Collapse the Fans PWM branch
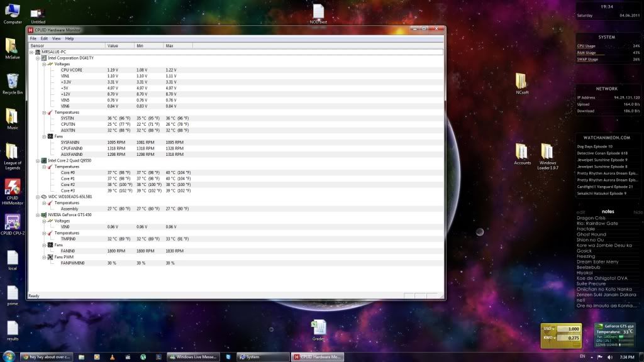644x362 pixels. tap(44, 257)
